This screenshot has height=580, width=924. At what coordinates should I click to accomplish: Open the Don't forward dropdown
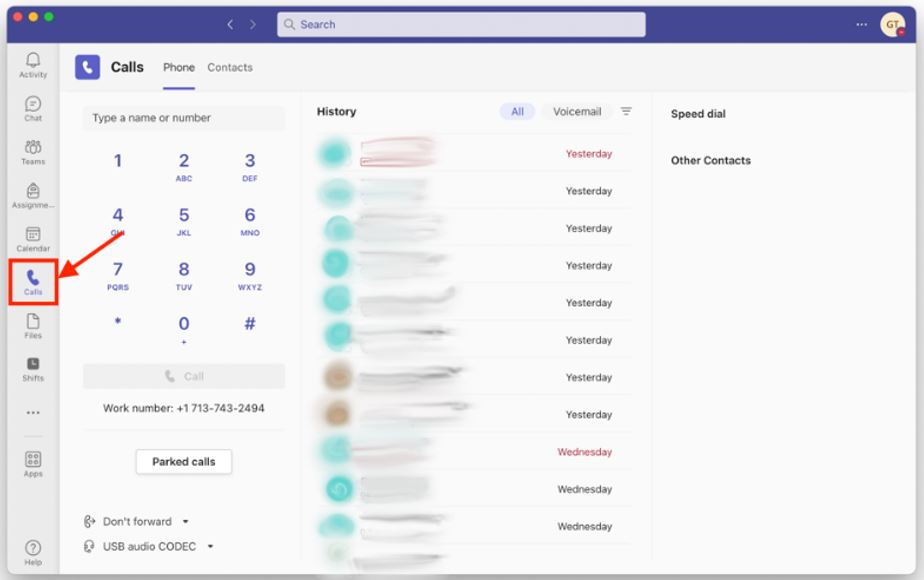136,521
